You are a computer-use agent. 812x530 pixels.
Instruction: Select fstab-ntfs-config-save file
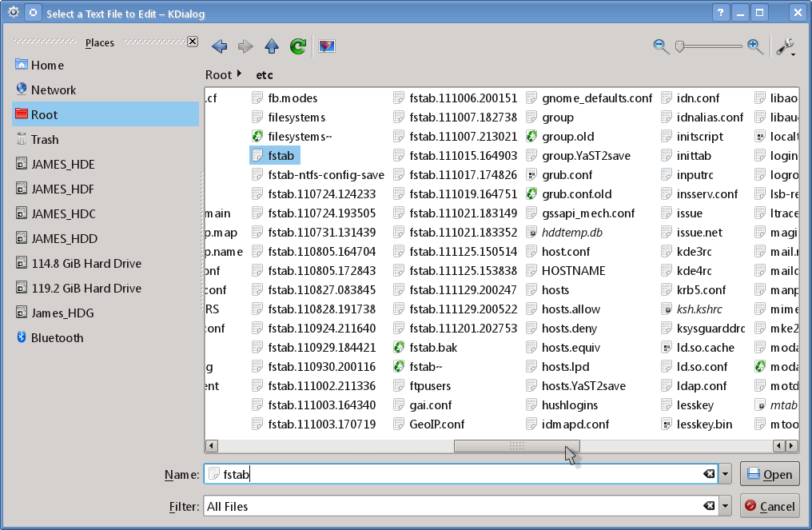point(318,175)
